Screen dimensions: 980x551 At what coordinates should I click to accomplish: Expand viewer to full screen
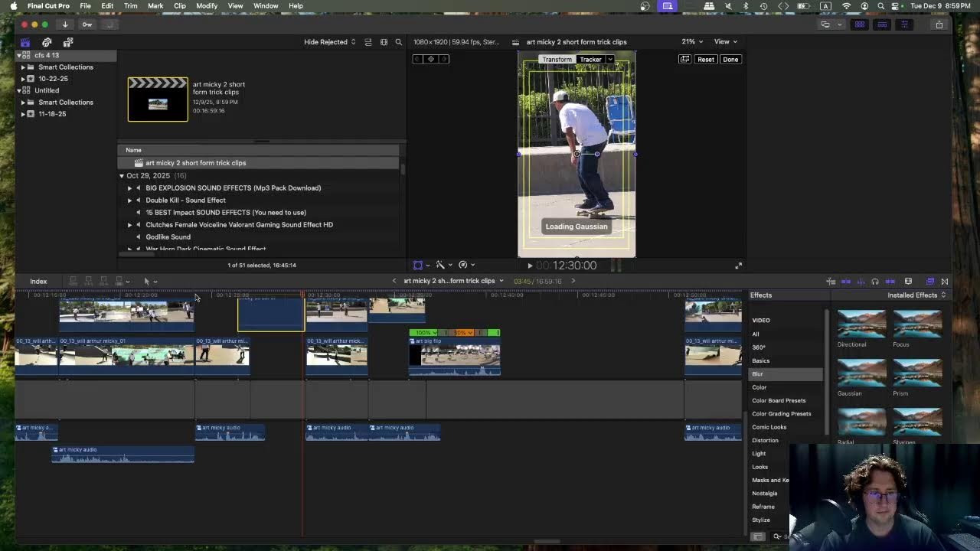[x=738, y=266]
